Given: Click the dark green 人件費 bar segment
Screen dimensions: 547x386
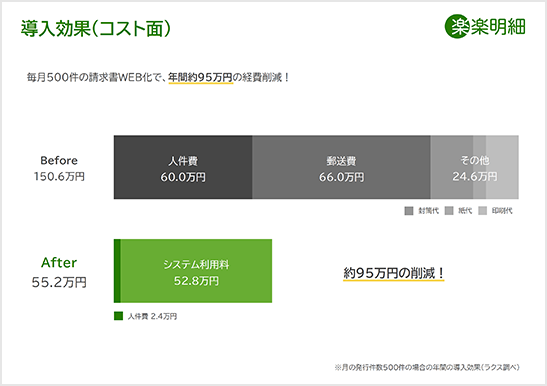Looking at the screenshot, I should point(117,271).
